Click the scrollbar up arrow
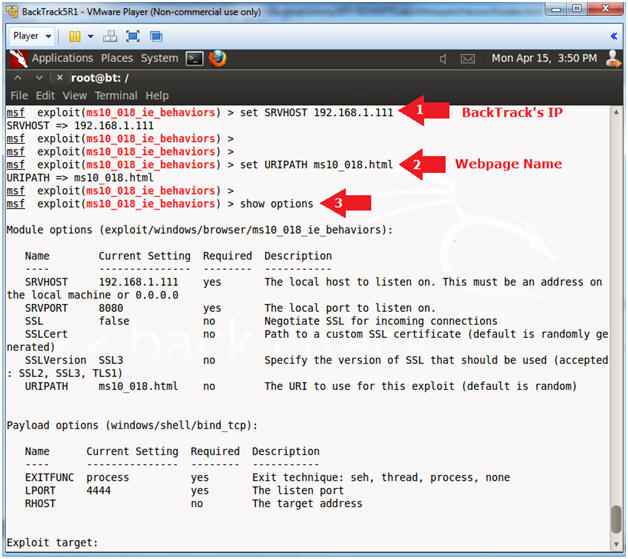 pos(616,113)
